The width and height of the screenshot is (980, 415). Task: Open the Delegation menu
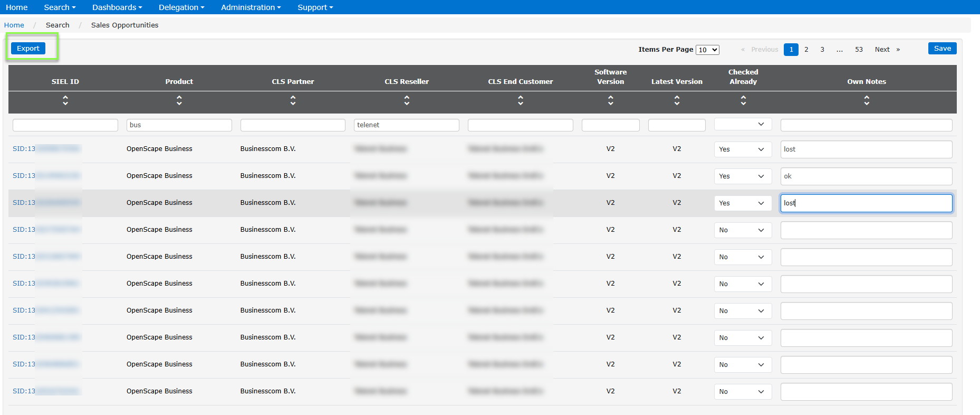click(181, 7)
